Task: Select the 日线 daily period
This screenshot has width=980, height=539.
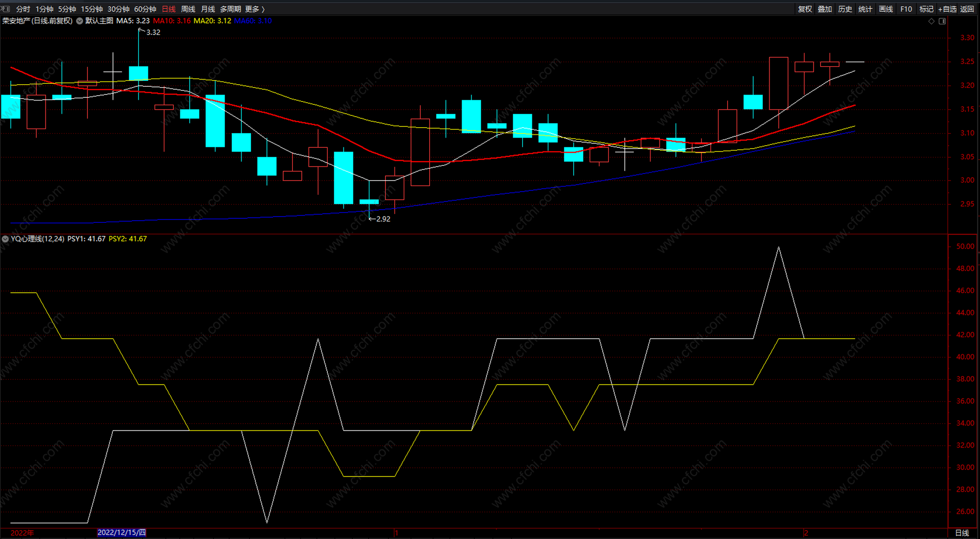Action: click(169, 9)
